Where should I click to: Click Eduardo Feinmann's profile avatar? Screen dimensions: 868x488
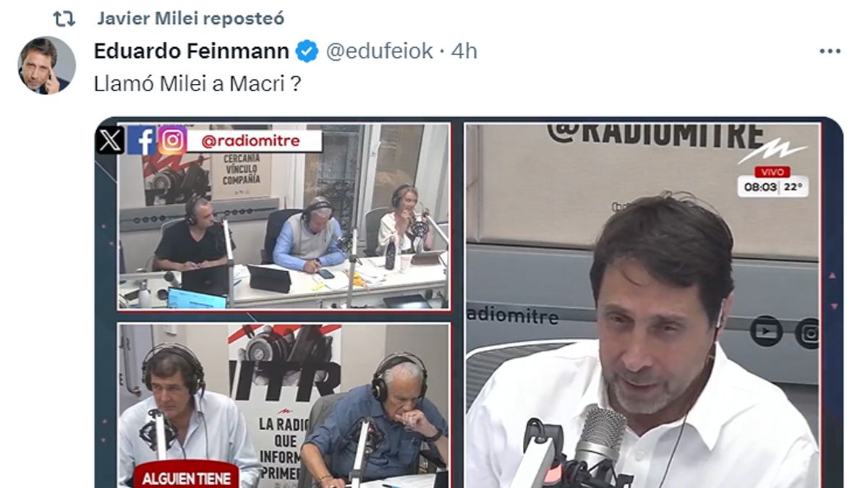point(46,65)
